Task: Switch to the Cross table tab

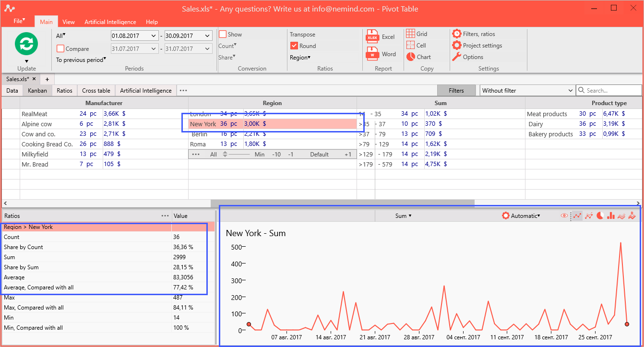Action: click(96, 90)
